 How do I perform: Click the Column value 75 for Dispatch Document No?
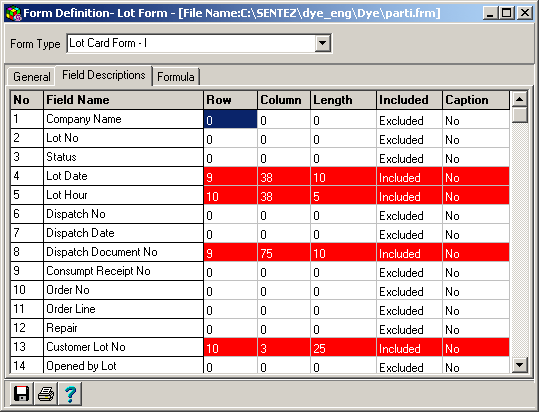click(284, 252)
